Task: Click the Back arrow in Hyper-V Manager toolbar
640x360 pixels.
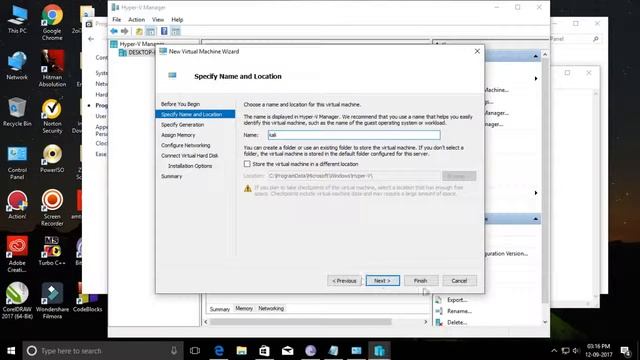Action: click(x=114, y=31)
